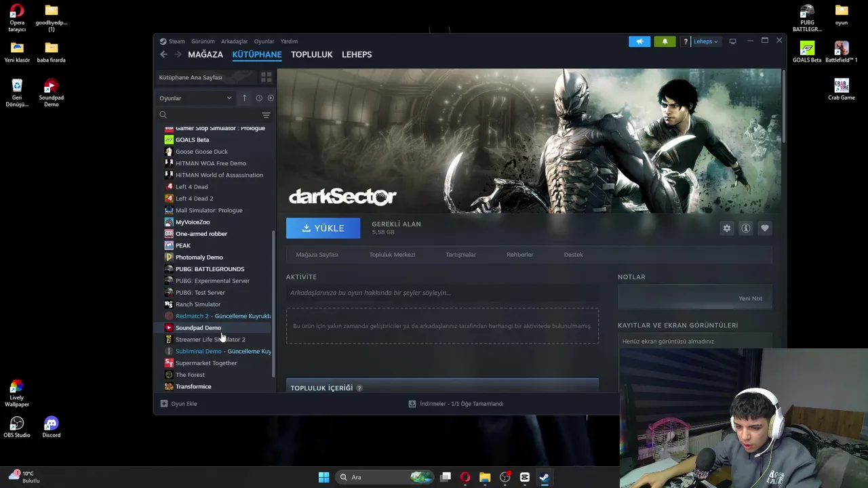This screenshot has width=868, height=488.
Task: Expand the Oyunlar library filter dropdown
Action: coord(195,98)
